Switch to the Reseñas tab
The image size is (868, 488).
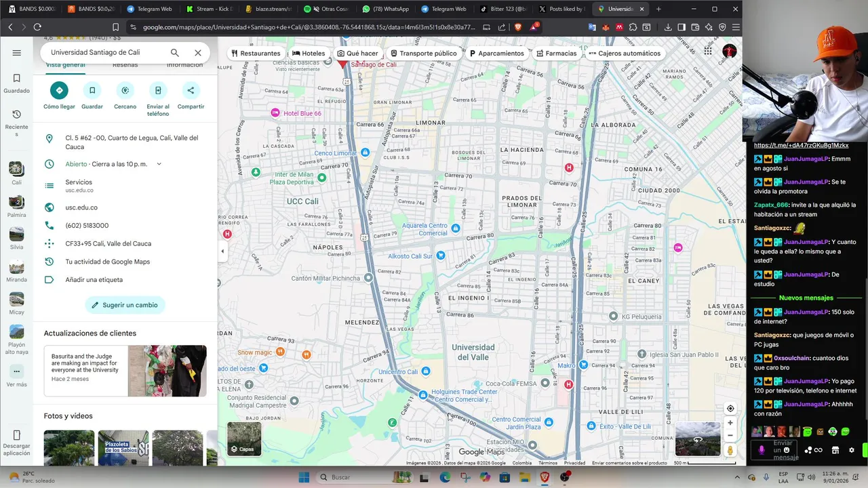pos(125,65)
